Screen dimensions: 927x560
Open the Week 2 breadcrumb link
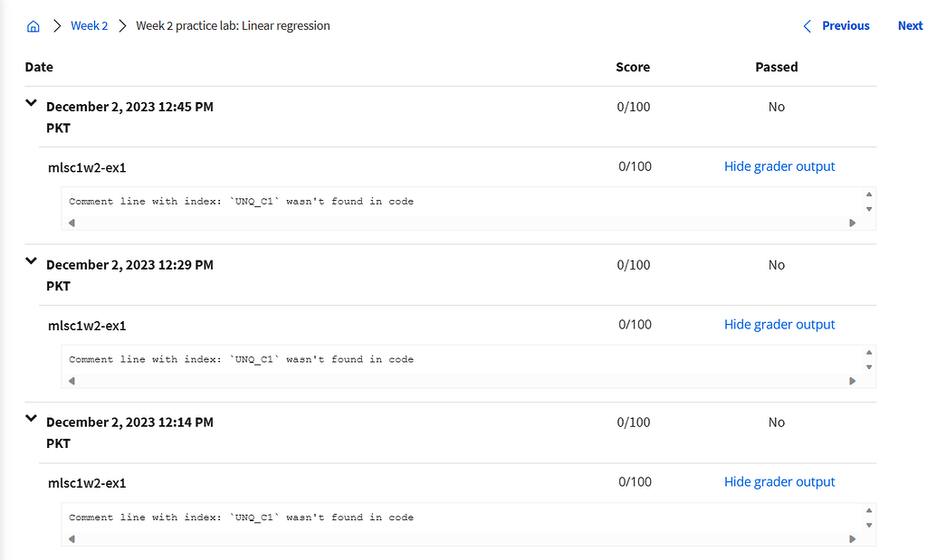tap(90, 26)
